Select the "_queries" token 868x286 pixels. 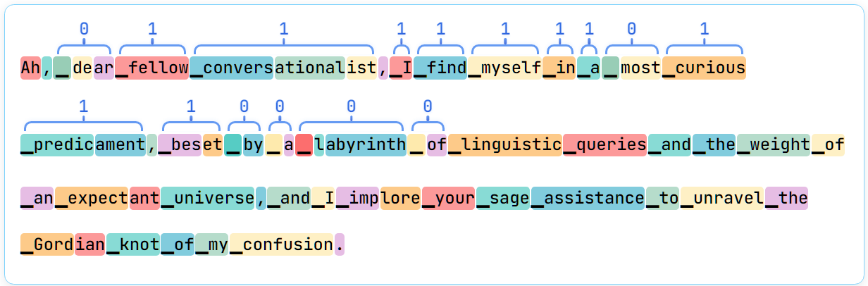605,145
